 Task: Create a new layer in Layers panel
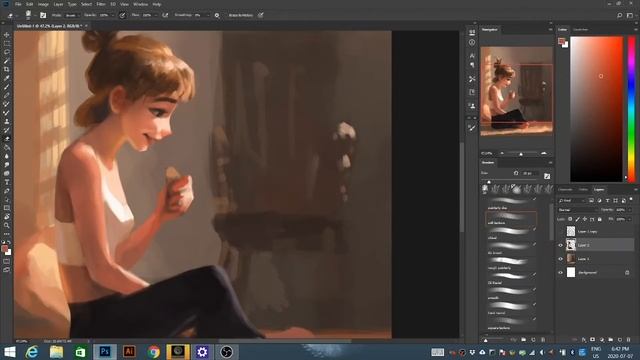[619, 340]
